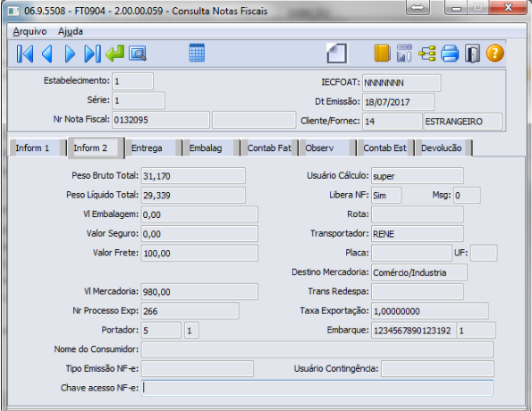
Task: Click the Série field
Action: pos(139,100)
